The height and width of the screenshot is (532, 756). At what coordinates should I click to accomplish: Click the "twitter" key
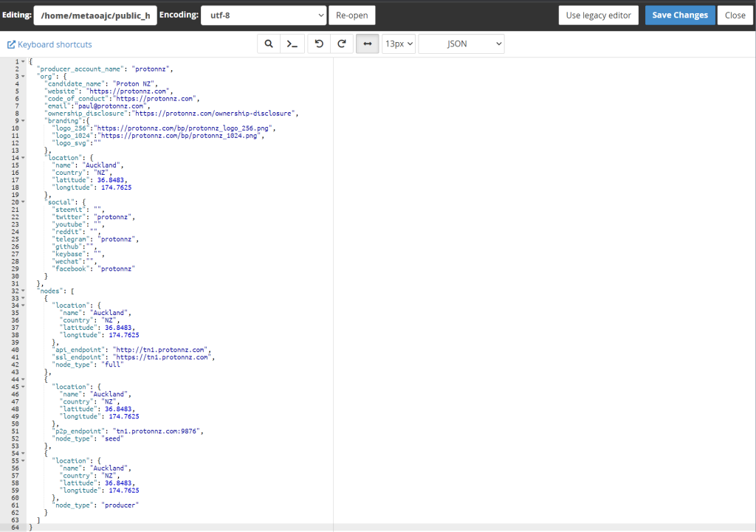pos(69,217)
